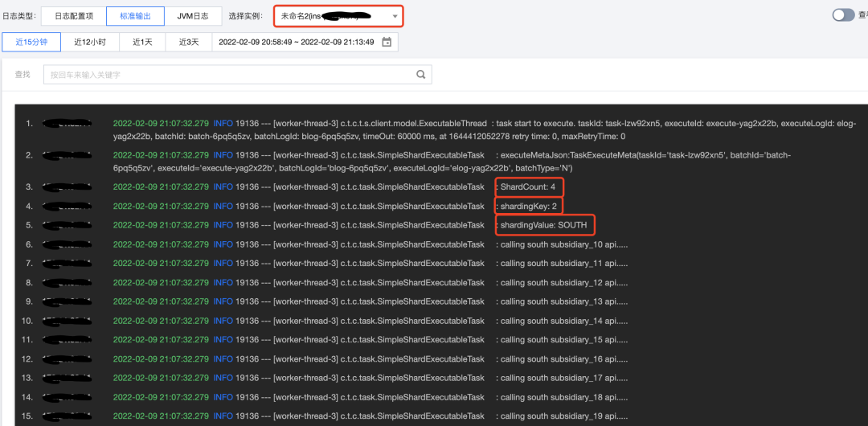868x426 pixels.
Task: Open the JVM日志 tab
Action: [x=193, y=16]
